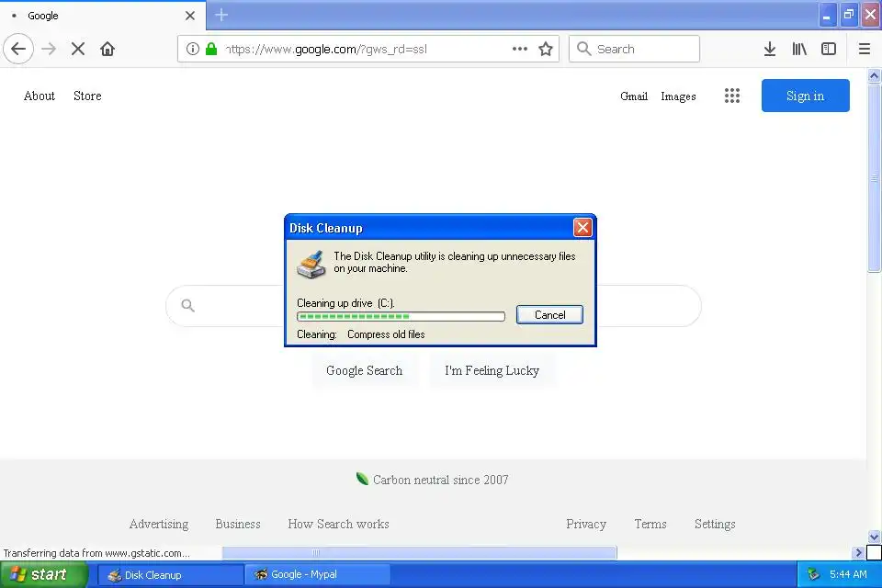Screen dimensions: 882x588
Task: Click the taskbar clock 5:44 AM
Action: (x=848, y=574)
